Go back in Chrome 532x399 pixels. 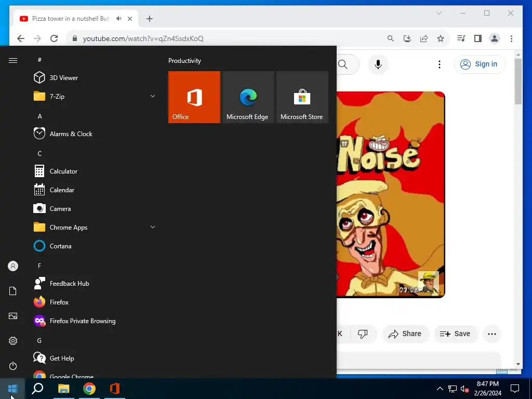click(x=21, y=38)
